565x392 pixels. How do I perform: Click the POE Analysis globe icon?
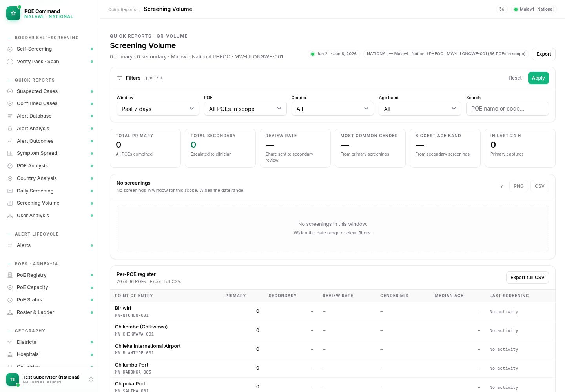10,166
